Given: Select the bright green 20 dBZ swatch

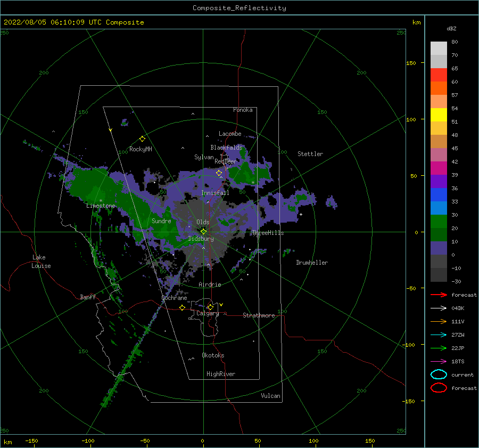Looking at the screenshot, I should [x=439, y=222].
